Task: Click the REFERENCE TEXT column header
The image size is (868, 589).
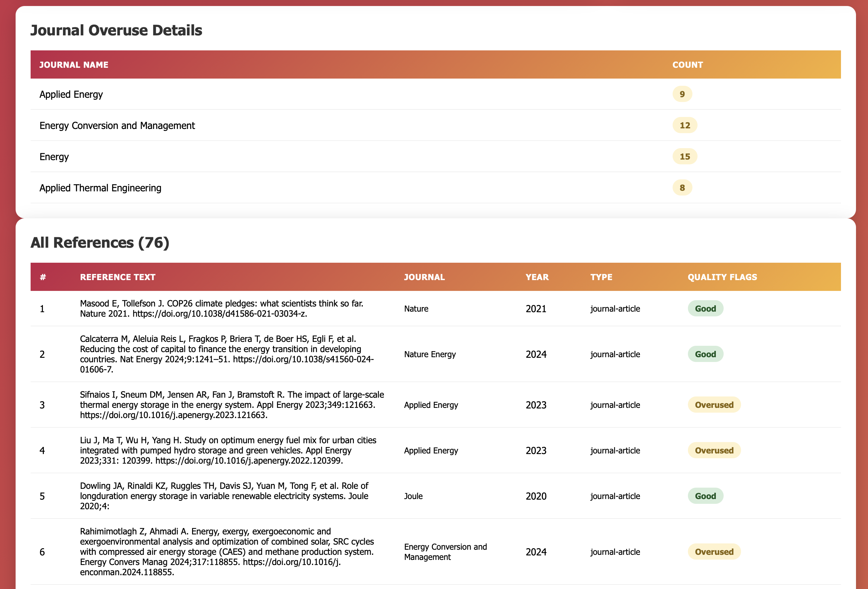Action: click(118, 277)
